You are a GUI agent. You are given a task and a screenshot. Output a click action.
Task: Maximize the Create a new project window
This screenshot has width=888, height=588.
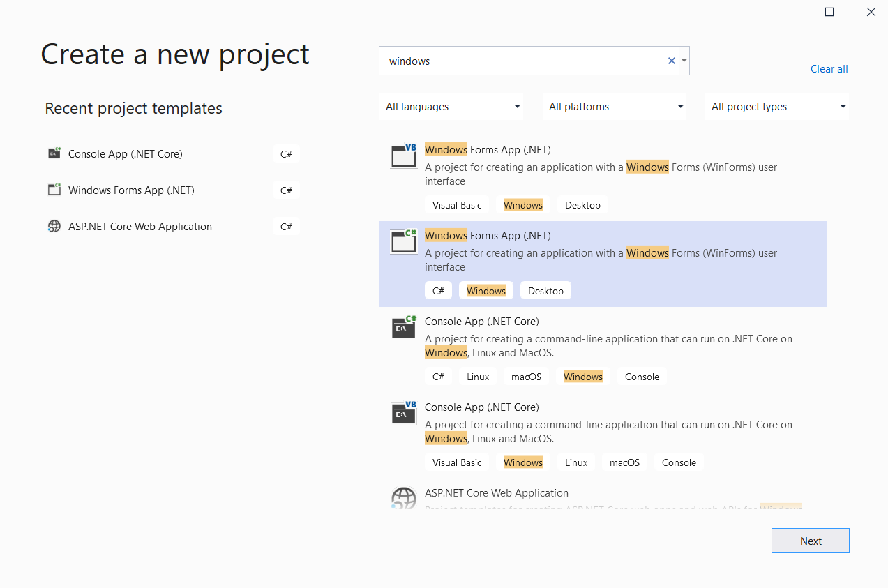coord(829,12)
